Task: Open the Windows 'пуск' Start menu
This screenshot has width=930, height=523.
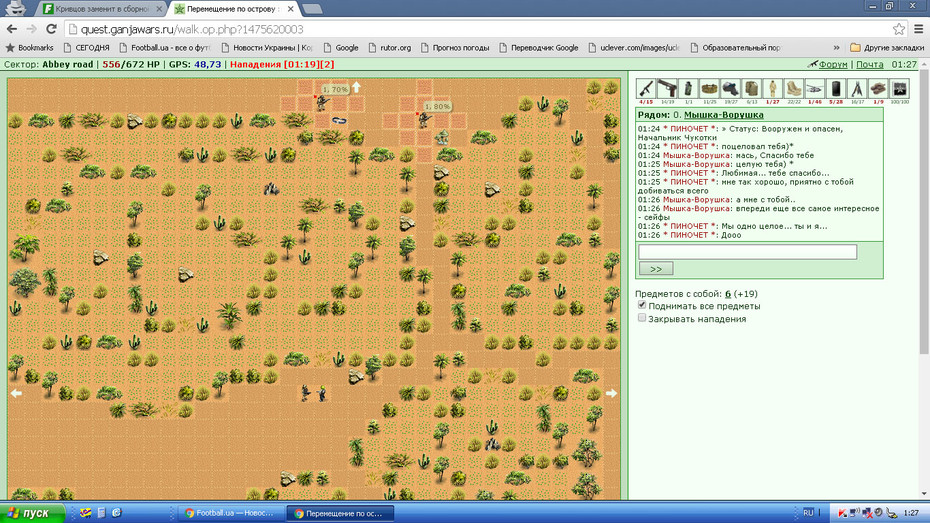Action: click(33, 513)
